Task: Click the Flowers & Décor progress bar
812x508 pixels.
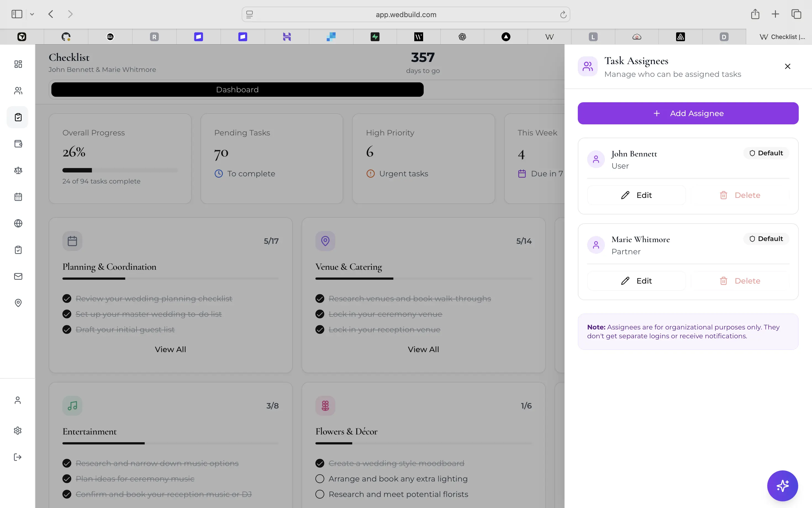Action: 423,443
